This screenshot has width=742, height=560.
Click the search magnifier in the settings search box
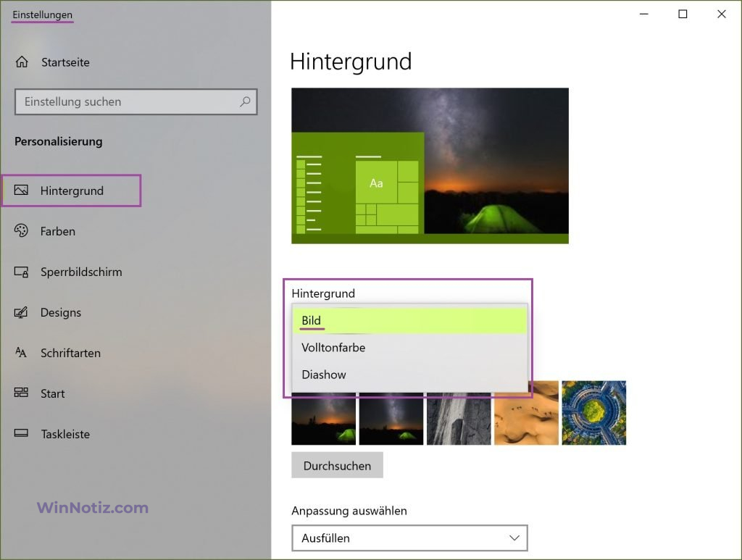click(246, 101)
